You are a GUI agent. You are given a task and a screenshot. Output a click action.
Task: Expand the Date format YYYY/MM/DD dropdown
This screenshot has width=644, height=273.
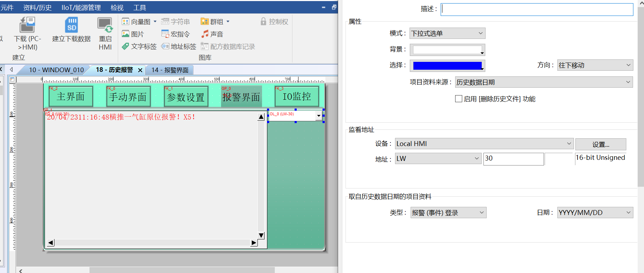594,213
